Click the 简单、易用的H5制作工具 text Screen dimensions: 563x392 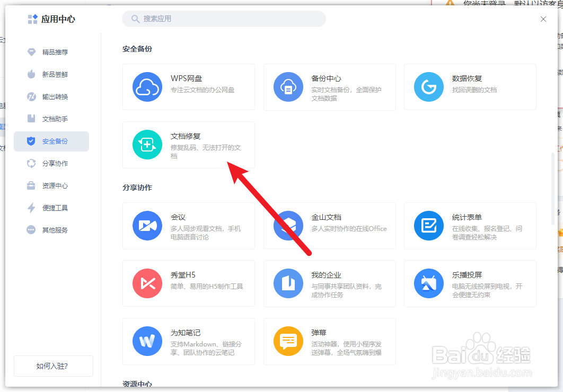pos(207,287)
